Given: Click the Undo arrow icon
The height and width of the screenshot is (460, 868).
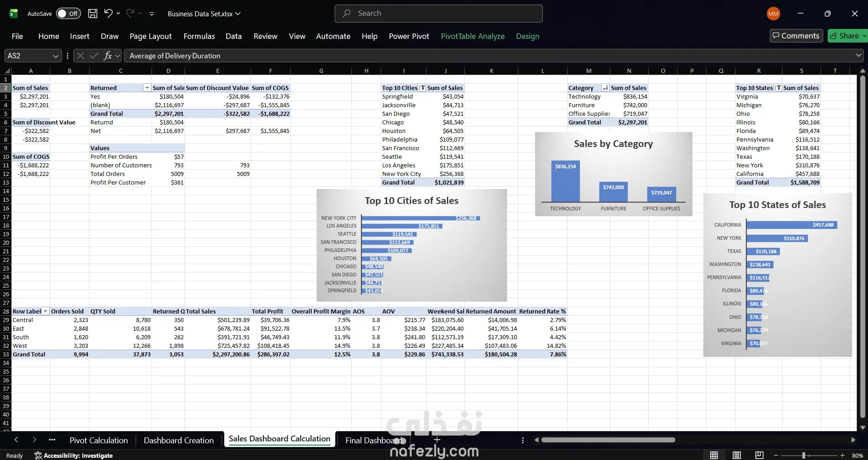Looking at the screenshot, I should coord(108,13).
